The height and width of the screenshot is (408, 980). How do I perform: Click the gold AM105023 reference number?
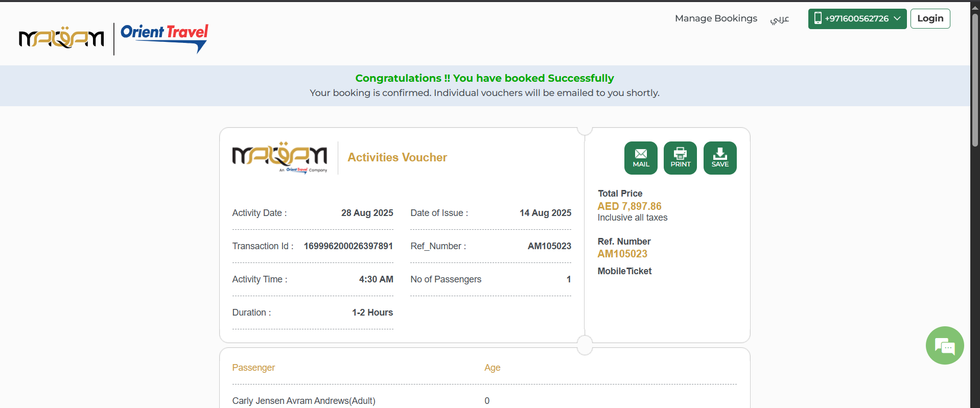(622, 254)
